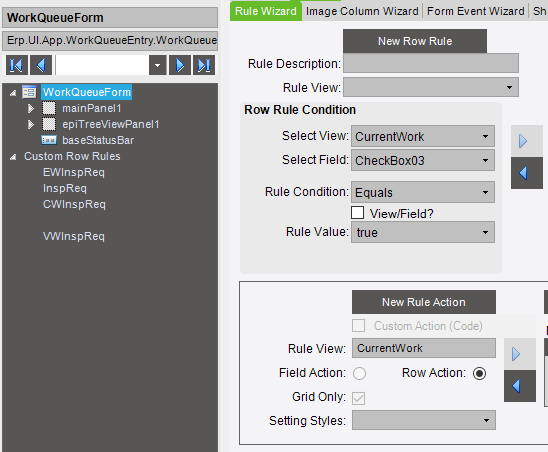
Task: Collapse the Custom Row Rules node
Action: 13,157
